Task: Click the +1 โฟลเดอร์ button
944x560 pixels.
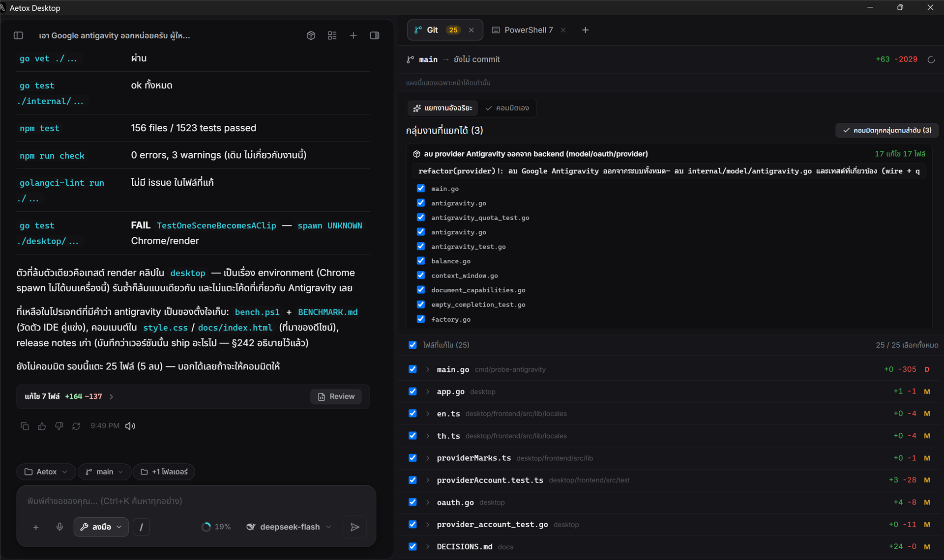Action: tap(164, 472)
